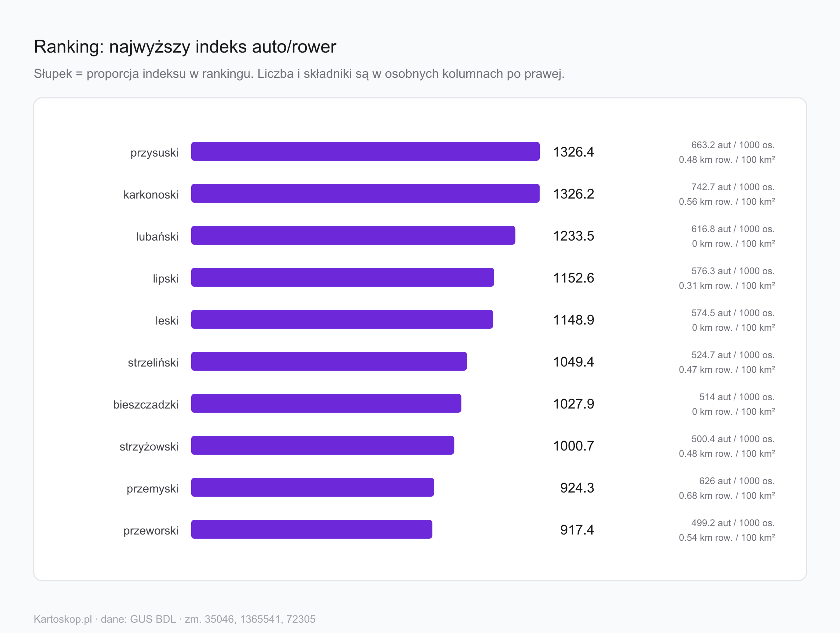Select the lipski bar

343,278
